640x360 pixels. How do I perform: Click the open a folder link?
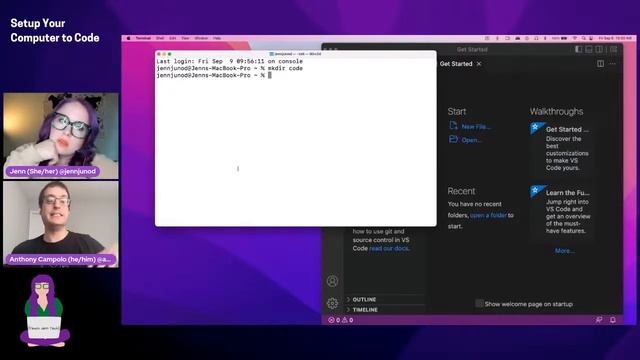pyautogui.click(x=488, y=215)
